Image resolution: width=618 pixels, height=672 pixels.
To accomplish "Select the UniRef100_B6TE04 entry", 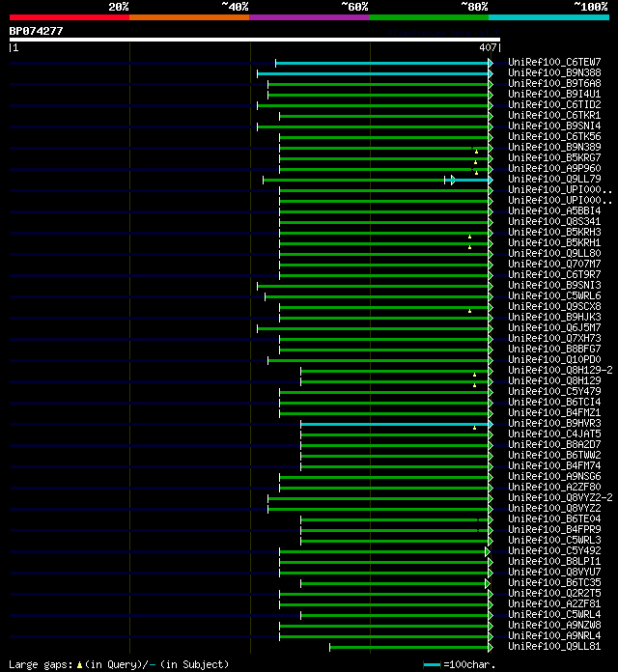I will click(x=554, y=518).
